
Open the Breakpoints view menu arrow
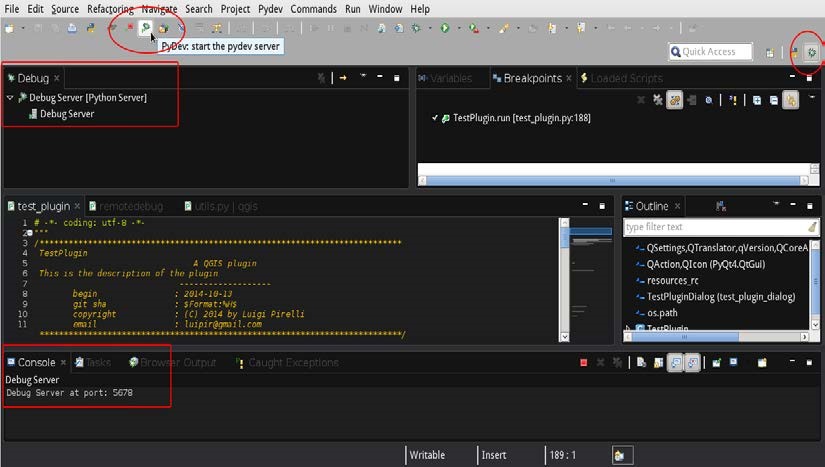812,97
